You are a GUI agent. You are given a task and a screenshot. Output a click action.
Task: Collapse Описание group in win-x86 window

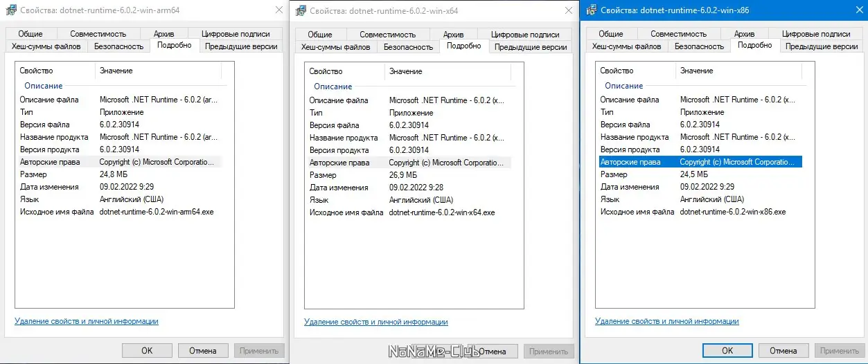(x=624, y=86)
